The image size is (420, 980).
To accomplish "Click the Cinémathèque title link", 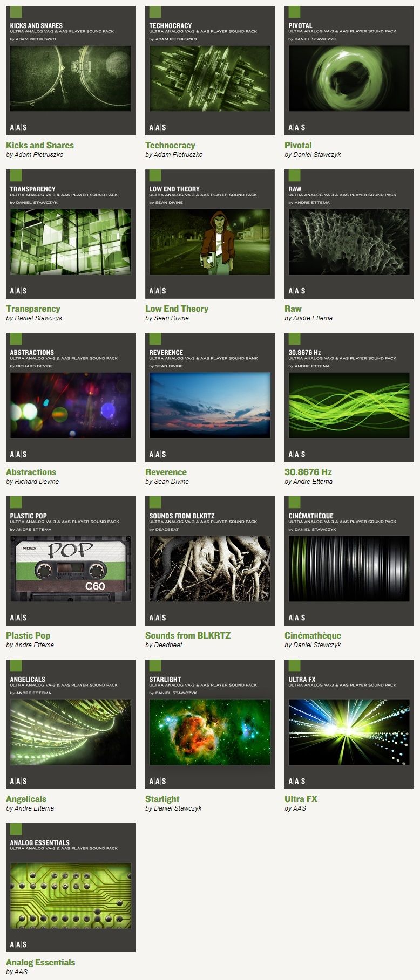I will tap(313, 636).
